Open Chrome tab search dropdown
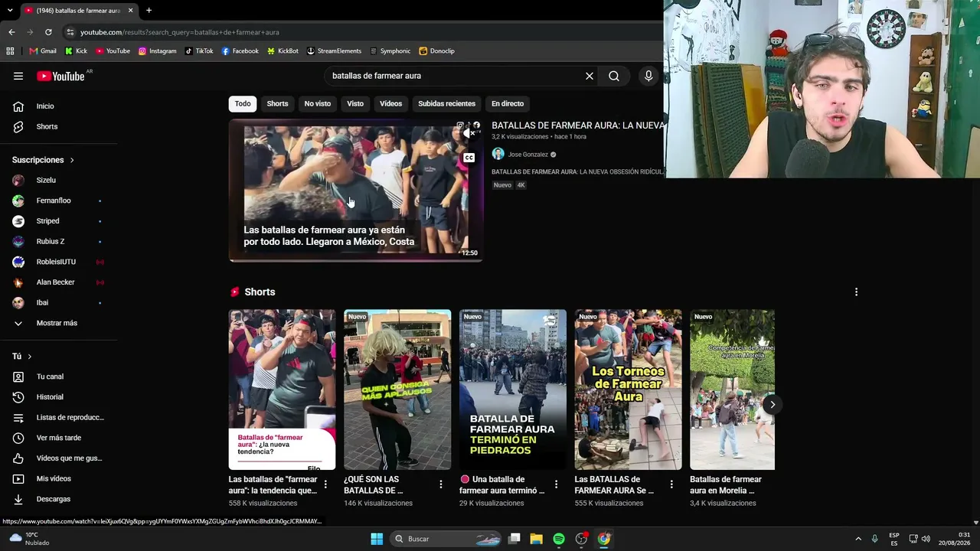The height and width of the screenshot is (551, 980). point(10,11)
